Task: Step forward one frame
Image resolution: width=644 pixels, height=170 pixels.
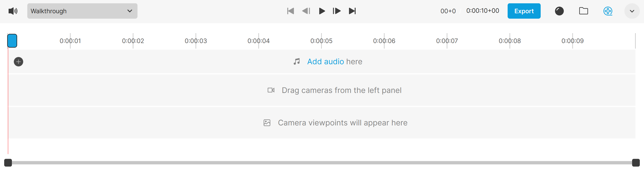Action: pyautogui.click(x=337, y=11)
